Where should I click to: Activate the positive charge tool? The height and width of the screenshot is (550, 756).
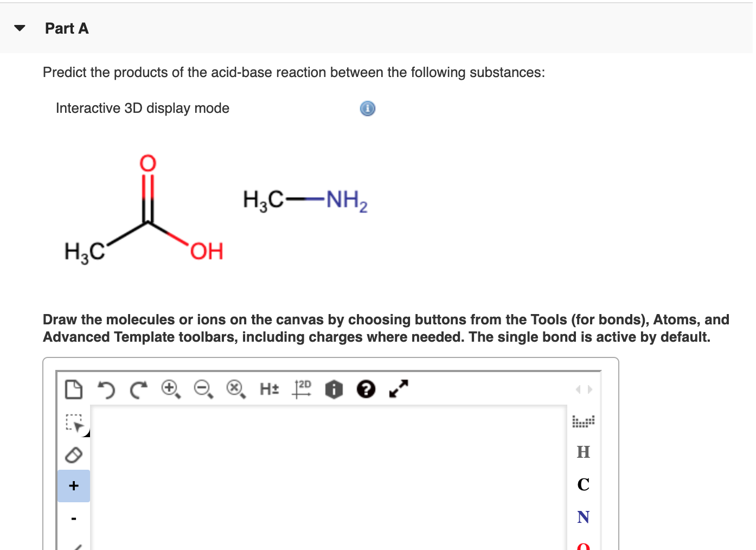click(74, 485)
